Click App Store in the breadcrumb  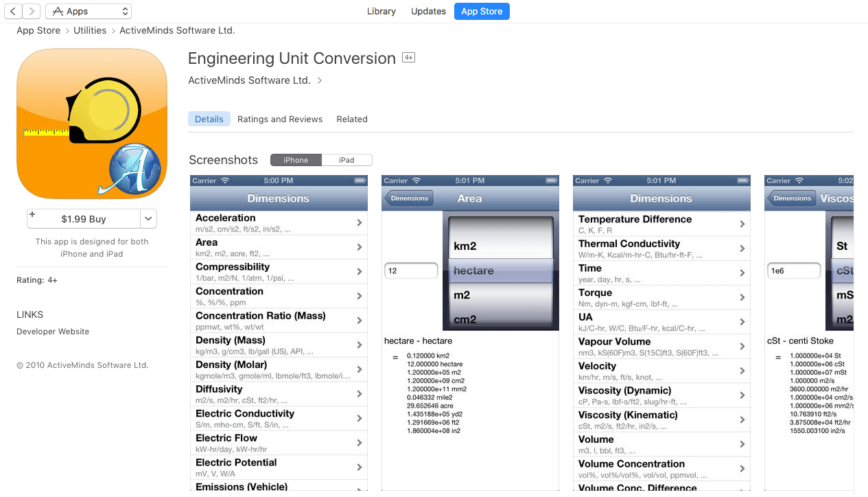(38, 30)
